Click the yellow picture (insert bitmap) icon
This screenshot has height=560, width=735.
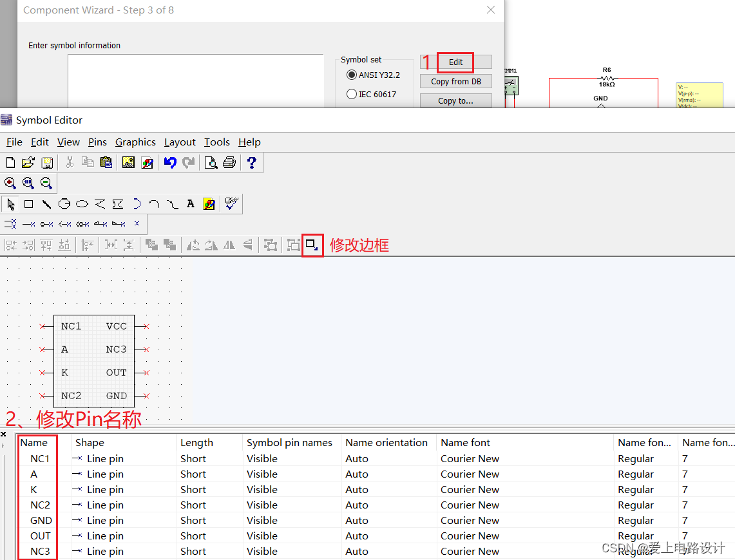tap(128, 162)
